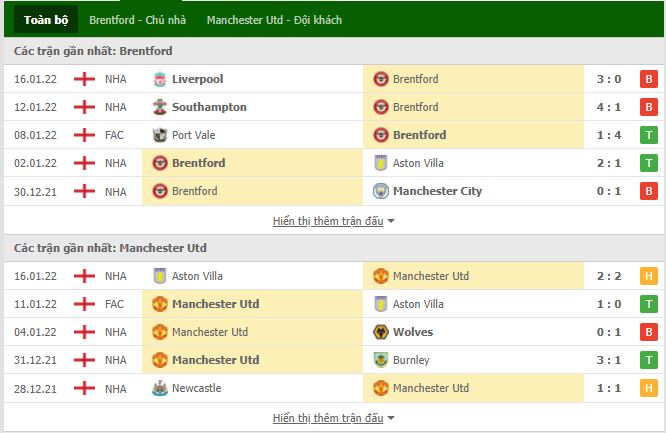Screen dimensions: 666x433
Task: Click the Liverpool club crest icon
Action: (160, 79)
